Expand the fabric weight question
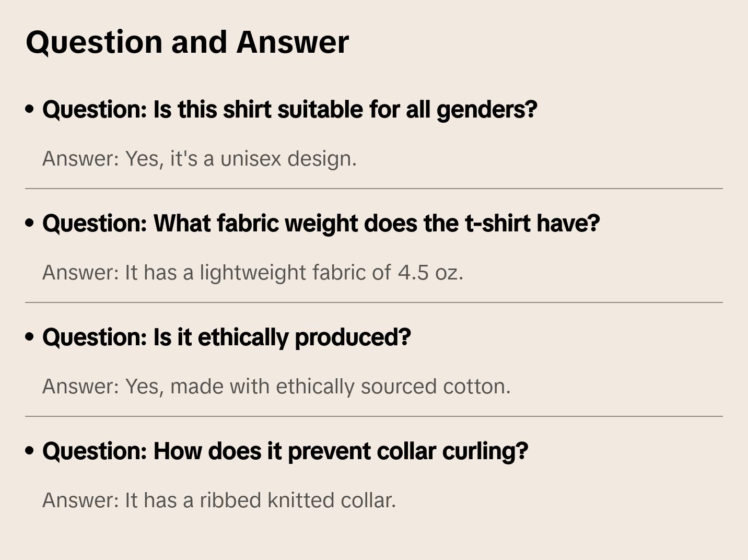Viewport: 748px width, 560px height. [x=321, y=224]
